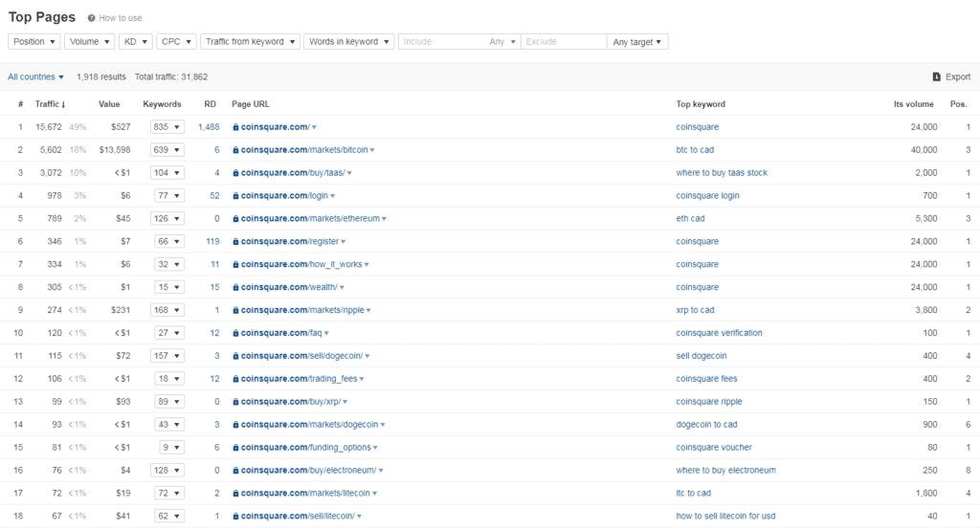Open the Traffic from keyword filter
The height and width of the screenshot is (530, 980).
[x=250, y=42]
